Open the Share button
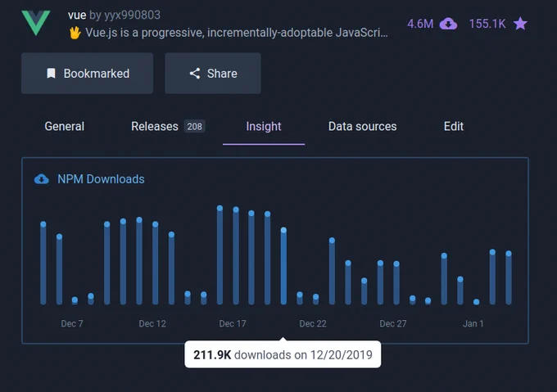This screenshot has height=392, width=557. [213, 74]
